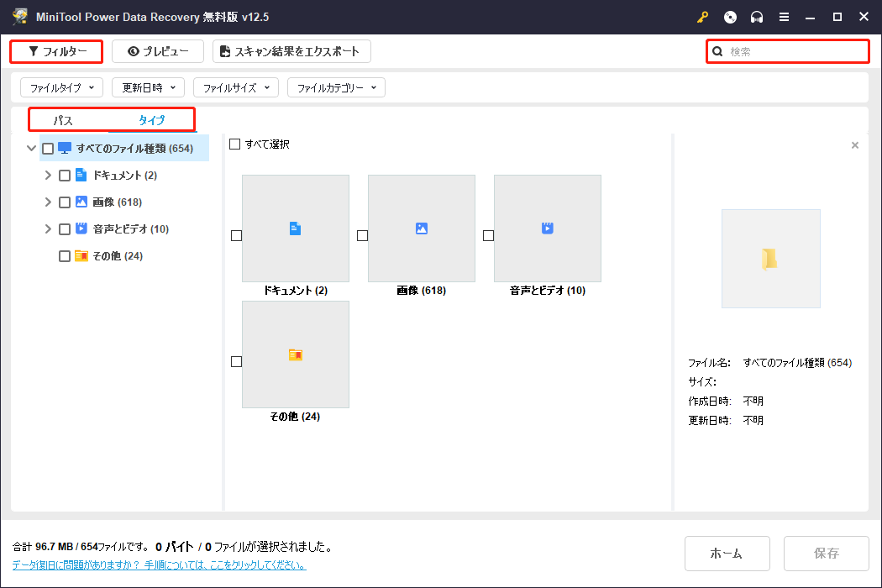Viewport: 882px width, 588px height.
Task: Open the データ復旧 help link
Action: [x=160, y=565]
